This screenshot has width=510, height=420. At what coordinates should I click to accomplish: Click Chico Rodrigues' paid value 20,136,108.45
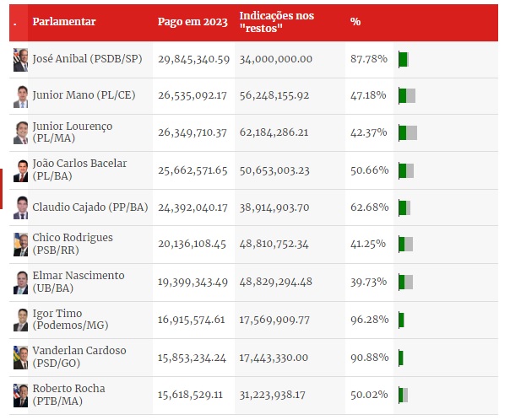[193, 245]
